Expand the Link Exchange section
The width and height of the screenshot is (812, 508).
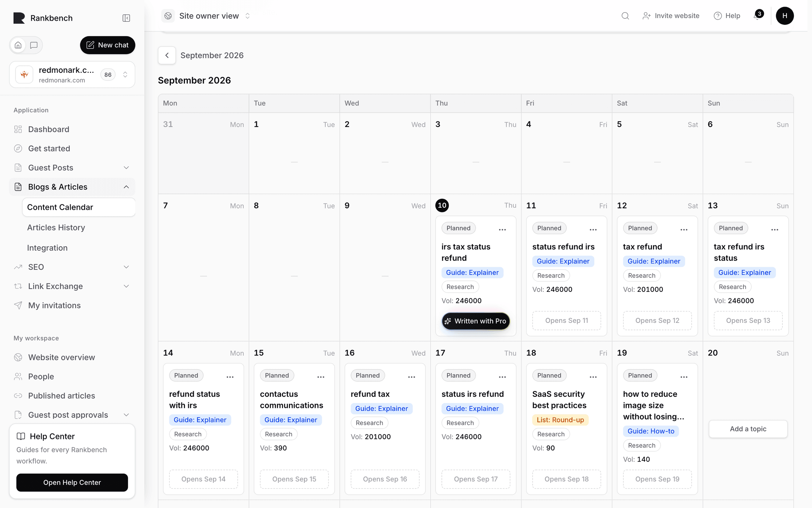(72, 286)
